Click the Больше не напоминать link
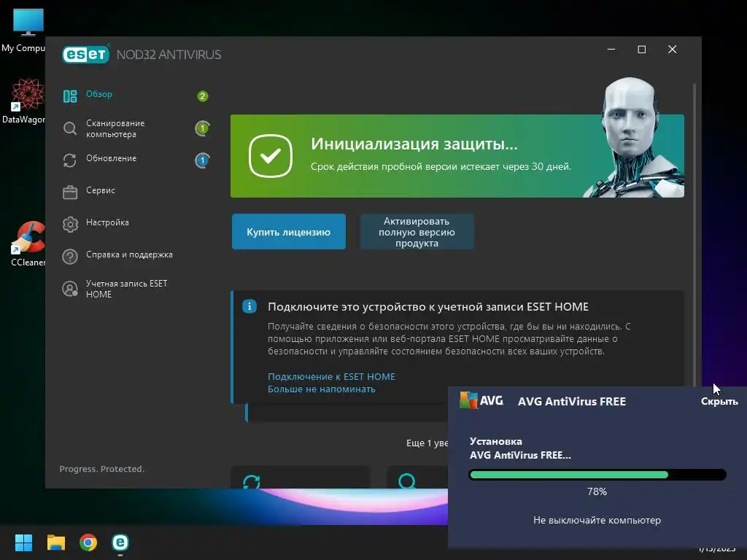The image size is (747, 560). pos(322,389)
